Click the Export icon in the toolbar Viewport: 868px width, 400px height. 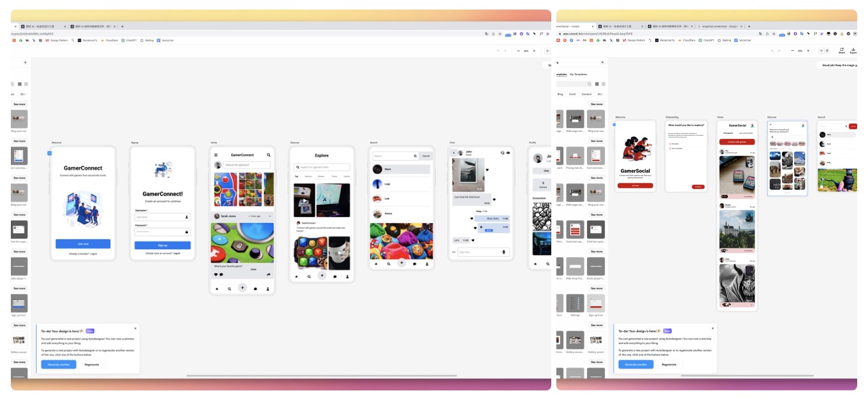pos(853,50)
